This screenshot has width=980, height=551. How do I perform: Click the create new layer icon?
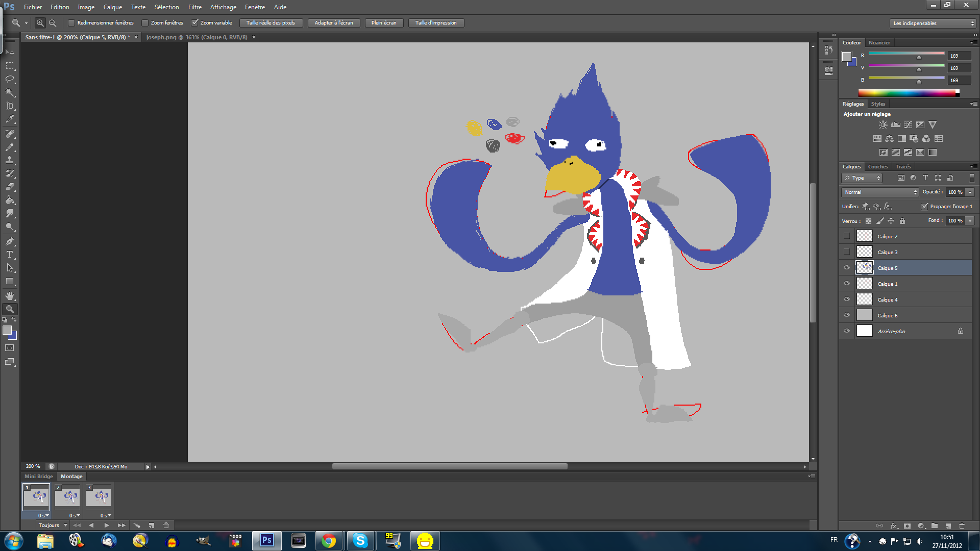coord(948,525)
